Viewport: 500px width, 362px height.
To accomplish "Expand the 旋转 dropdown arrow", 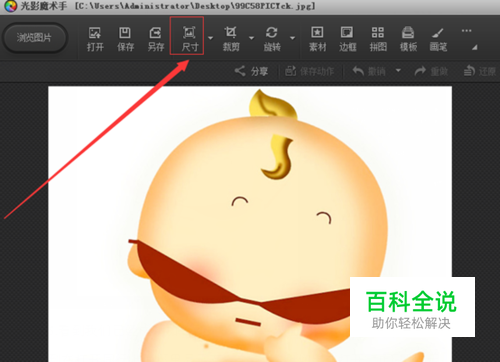I will (293, 38).
